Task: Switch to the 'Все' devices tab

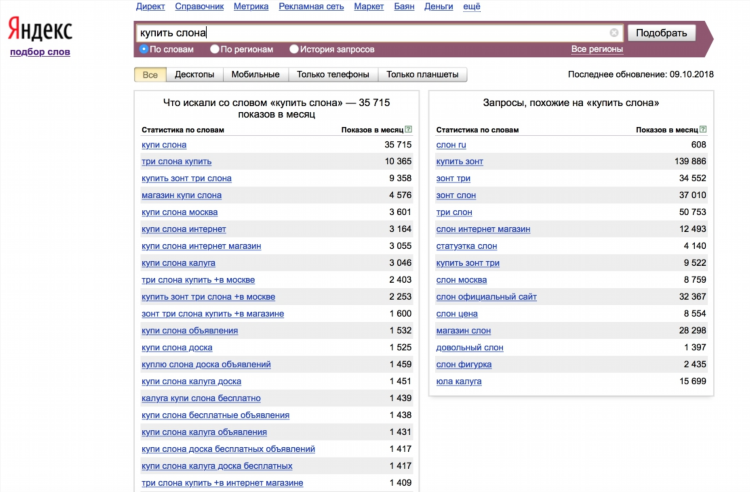Action: click(x=150, y=75)
